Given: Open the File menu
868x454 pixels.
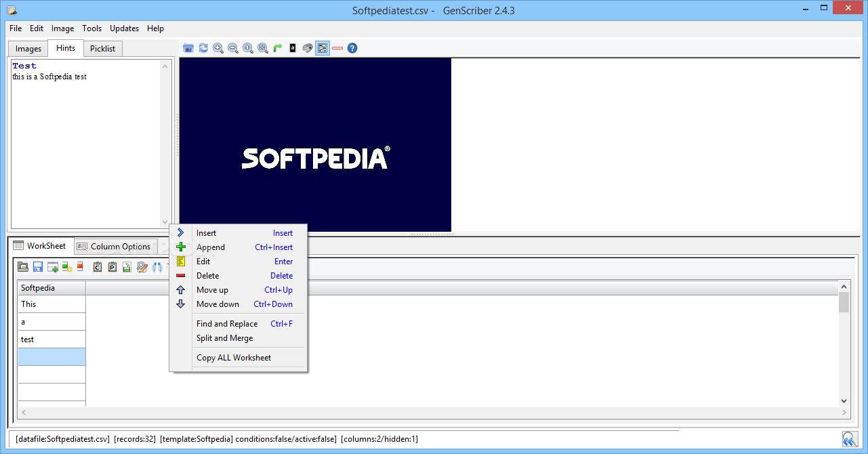Looking at the screenshot, I should (x=16, y=28).
